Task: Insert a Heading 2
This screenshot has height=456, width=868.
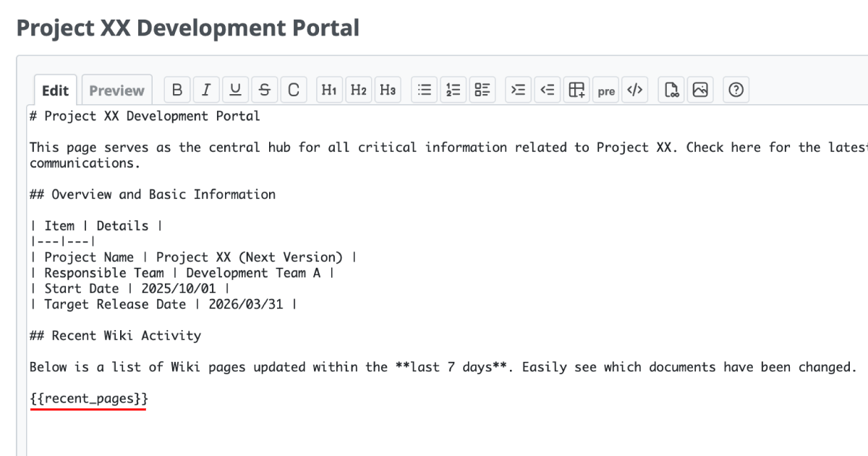Action: pyautogui.click(x=359, y=90)
